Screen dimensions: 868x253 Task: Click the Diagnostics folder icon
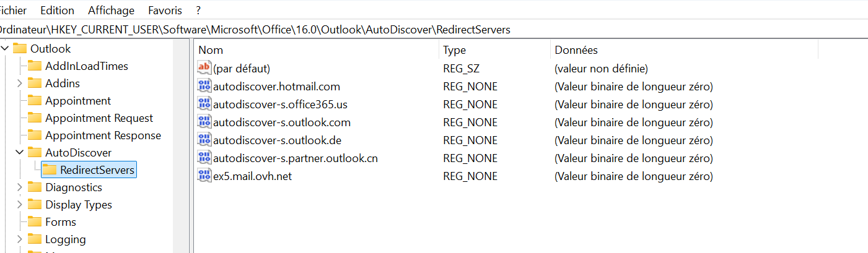pyautogui.click(x=35, y=187)
